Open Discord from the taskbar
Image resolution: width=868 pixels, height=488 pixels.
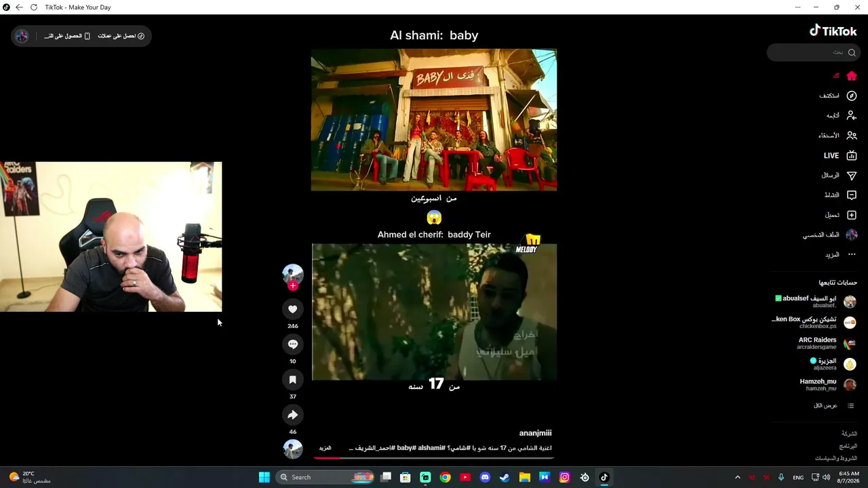(x=485, y=477)
